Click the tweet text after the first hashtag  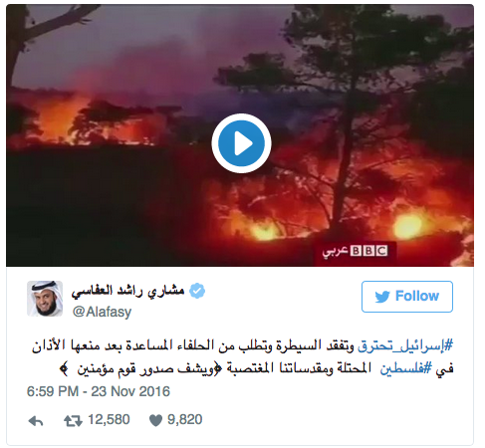pyautogui.click(x=193, y=346)
